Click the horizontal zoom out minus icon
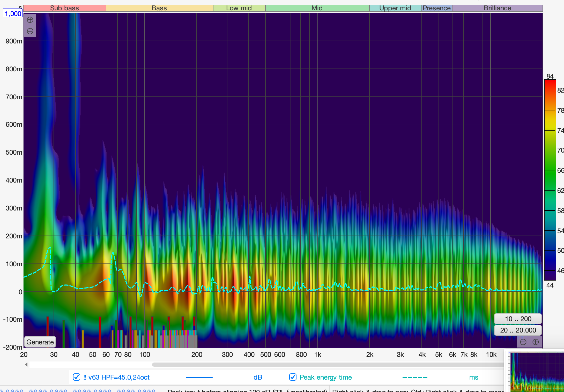This screenshot has width=564, height=392. tap(523, 342)
